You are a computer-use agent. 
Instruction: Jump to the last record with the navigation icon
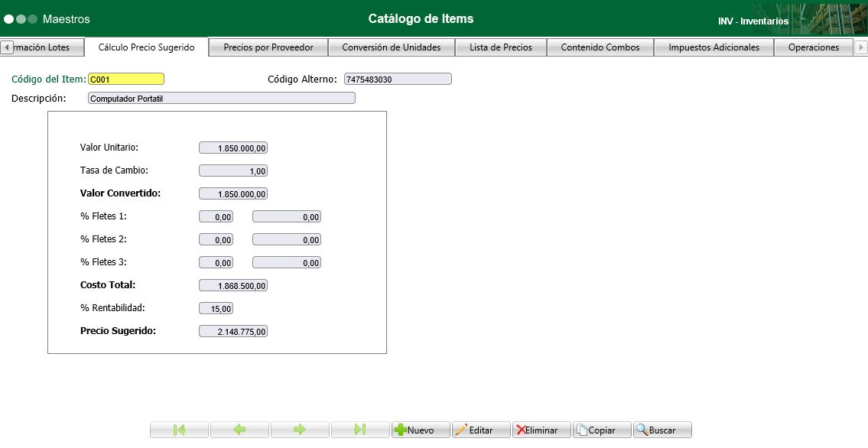tap(359, 429)
